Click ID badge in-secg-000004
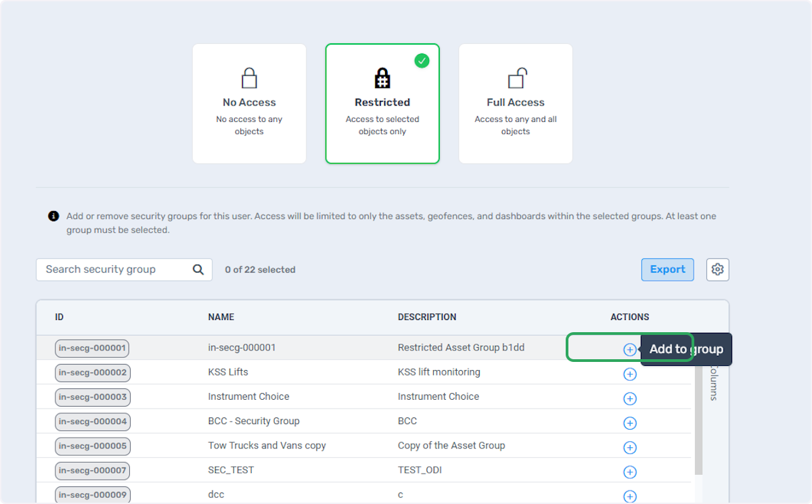Viewport: 812px width, 504px height. pos(93,421)
